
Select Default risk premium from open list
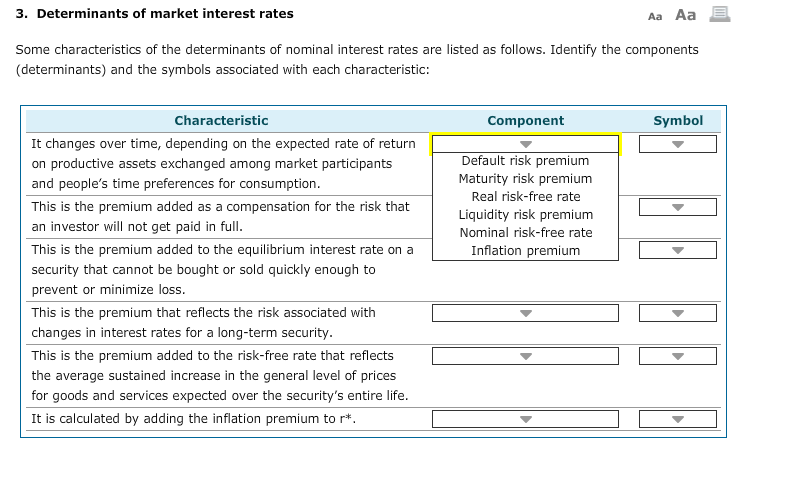525,161
